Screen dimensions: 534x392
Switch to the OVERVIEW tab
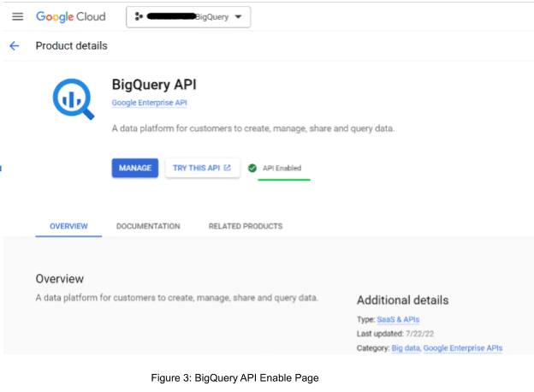(68, 226)
